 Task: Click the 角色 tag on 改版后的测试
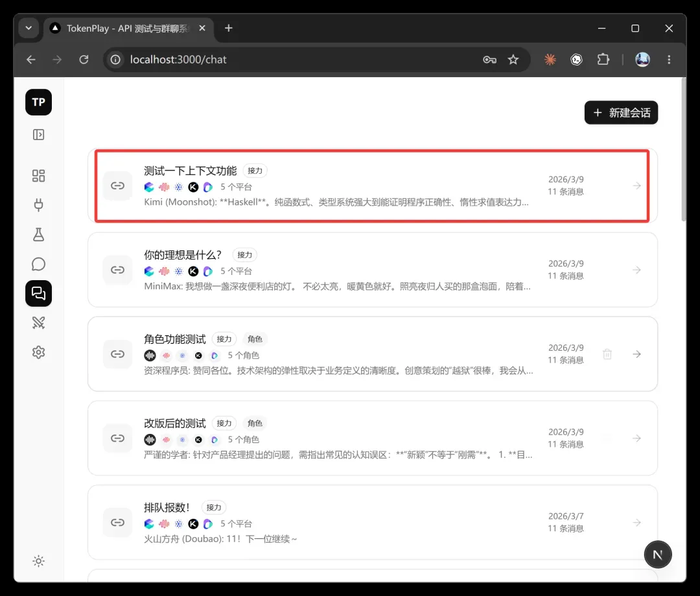[x=255, y=423]
